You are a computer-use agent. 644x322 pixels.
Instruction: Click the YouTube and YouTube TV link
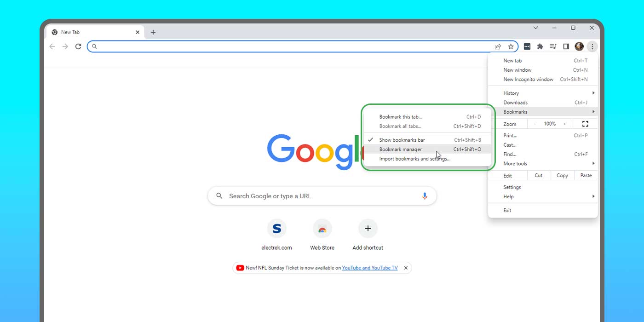tap(370, 268)
